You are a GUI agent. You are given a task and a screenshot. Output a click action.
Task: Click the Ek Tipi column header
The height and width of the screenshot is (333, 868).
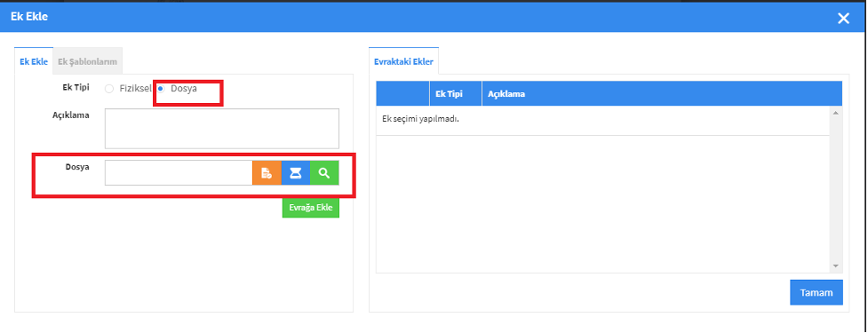point(456,93)
